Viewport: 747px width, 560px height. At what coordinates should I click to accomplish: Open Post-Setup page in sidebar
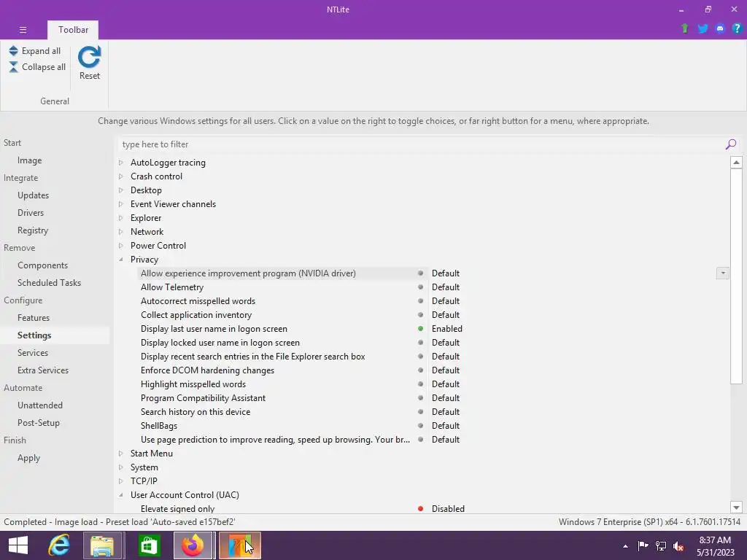point(39,423)
